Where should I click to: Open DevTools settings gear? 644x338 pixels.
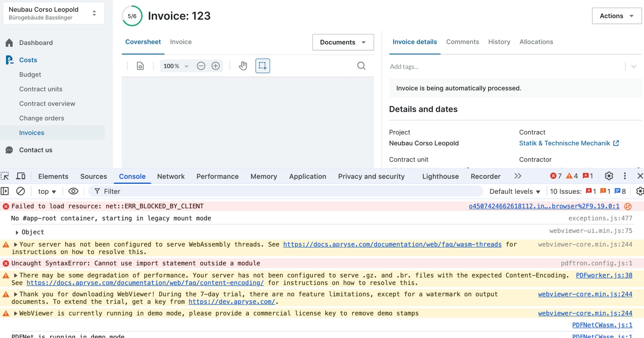point(609,176)
